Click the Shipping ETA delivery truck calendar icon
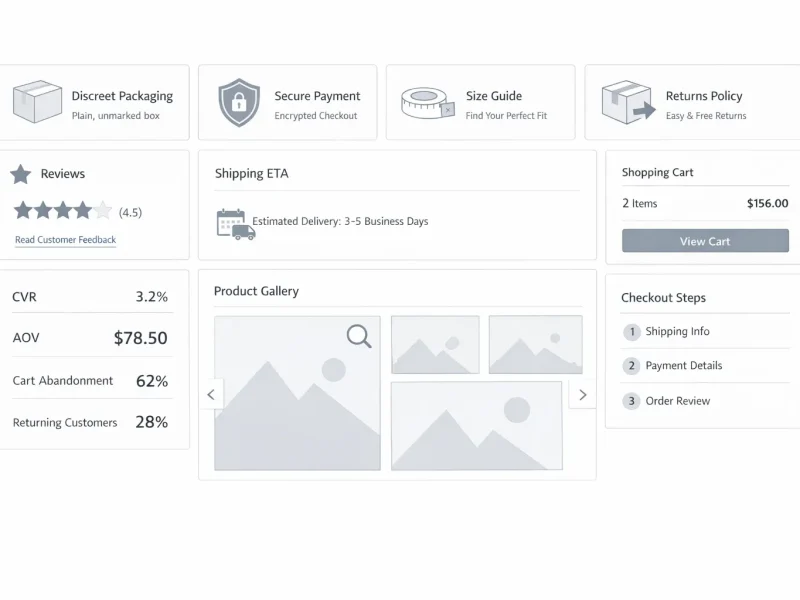The width and height of the screenshot is (800, 600). 236,224
